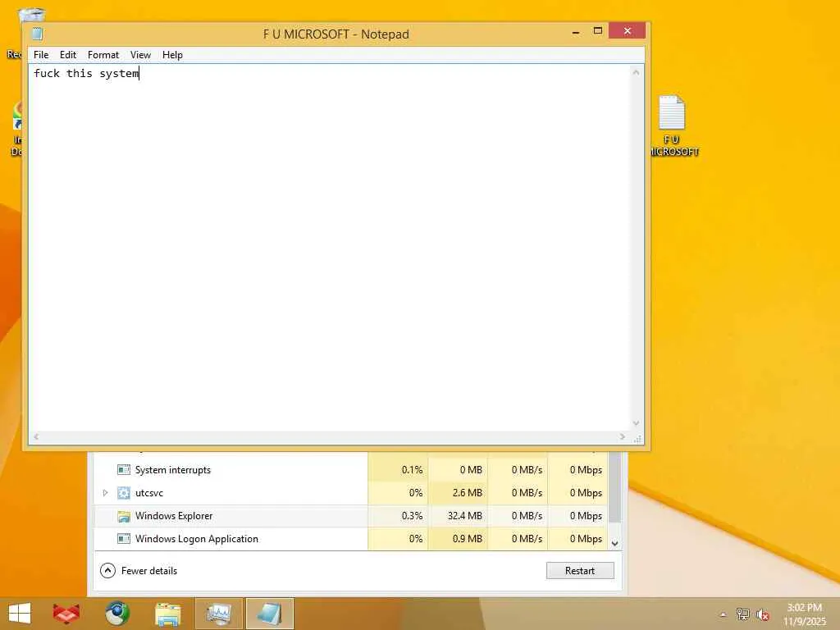Screen dimensions: 840x630
Task: Click the Task Manager process list scrollbar thumb
Action: 615,486
